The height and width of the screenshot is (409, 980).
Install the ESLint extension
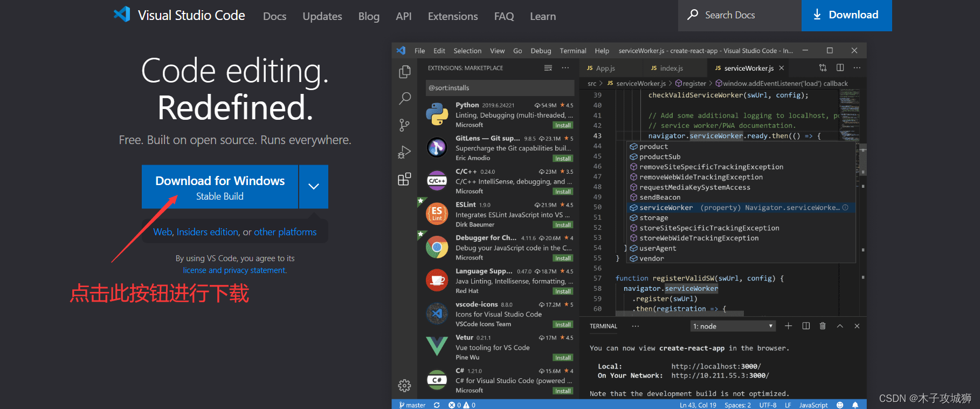coord(563,225)
